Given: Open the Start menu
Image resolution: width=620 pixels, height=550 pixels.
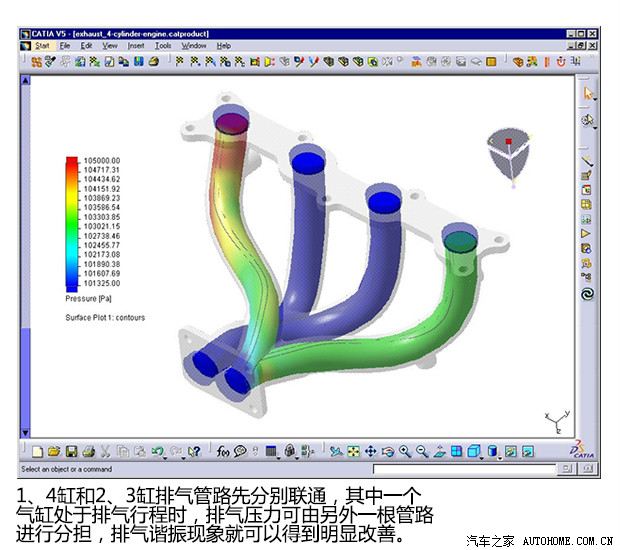Looking at the screenshot, I should tap(41, 45).
